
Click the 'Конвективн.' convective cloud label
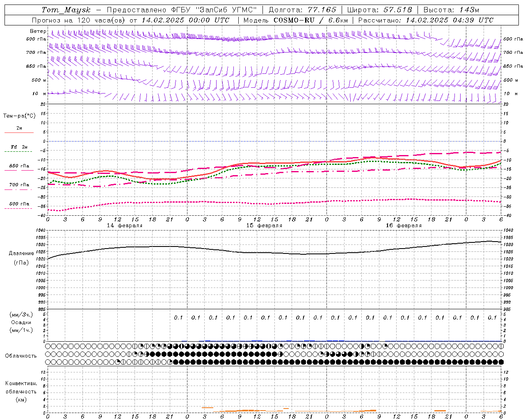(x=21, y=383)
